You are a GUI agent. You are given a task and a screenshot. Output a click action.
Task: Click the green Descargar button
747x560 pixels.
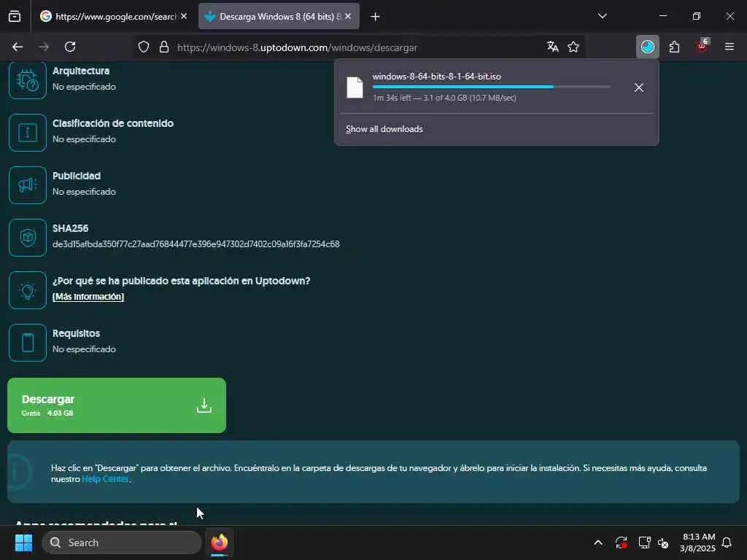point(117,405)
